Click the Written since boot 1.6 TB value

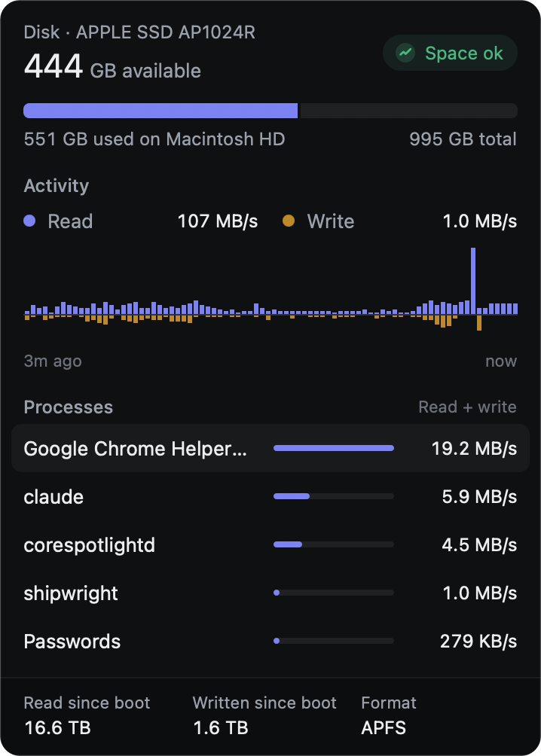pyautogui.click(x=221, y=727)
